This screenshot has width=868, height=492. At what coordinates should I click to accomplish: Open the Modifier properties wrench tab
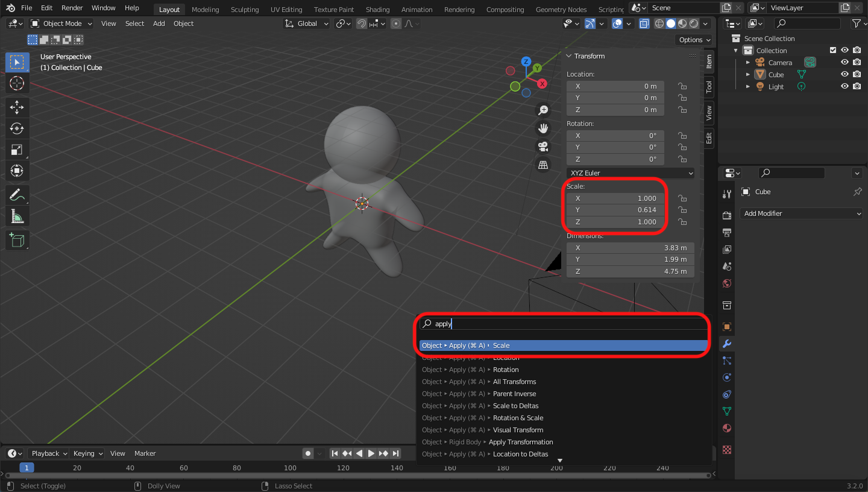727,344
